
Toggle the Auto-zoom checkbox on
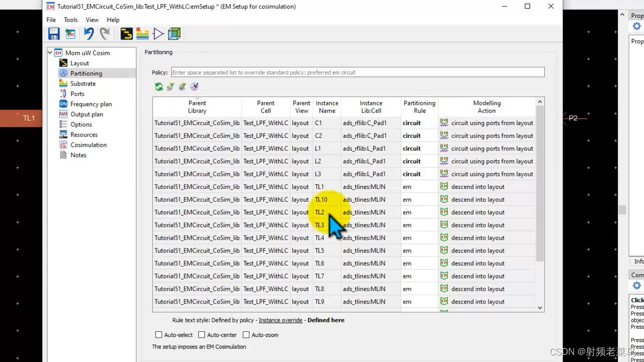[246, 334]
